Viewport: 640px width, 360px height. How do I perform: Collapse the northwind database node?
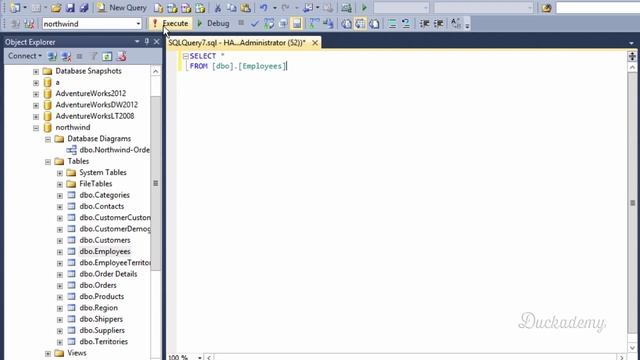(x=36, y=128)
